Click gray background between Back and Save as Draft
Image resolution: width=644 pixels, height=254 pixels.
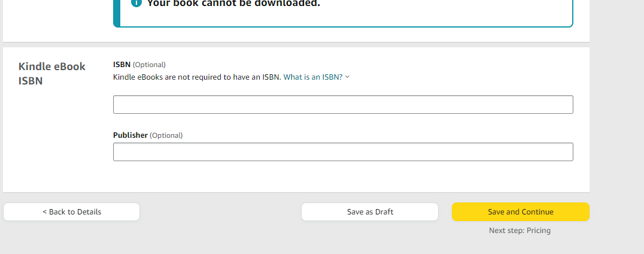pyautogui.click(x=221, y=211)
